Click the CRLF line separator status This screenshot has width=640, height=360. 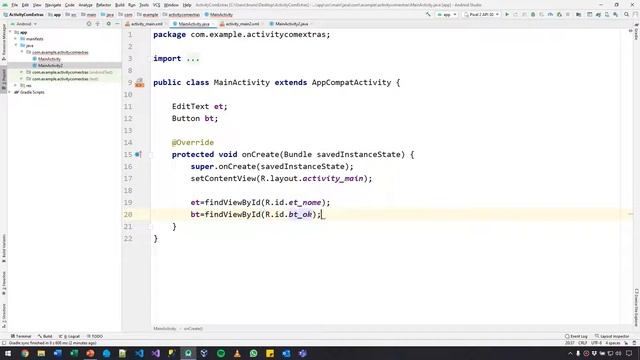(582, 343)
